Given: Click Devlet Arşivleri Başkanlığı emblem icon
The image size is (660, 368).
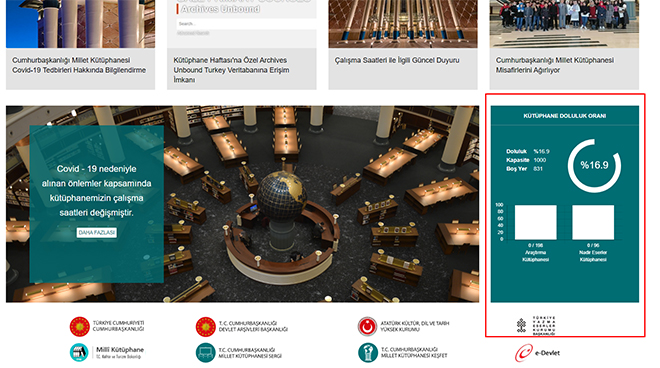Looking at the screenshot, I should tap(205, 326).
